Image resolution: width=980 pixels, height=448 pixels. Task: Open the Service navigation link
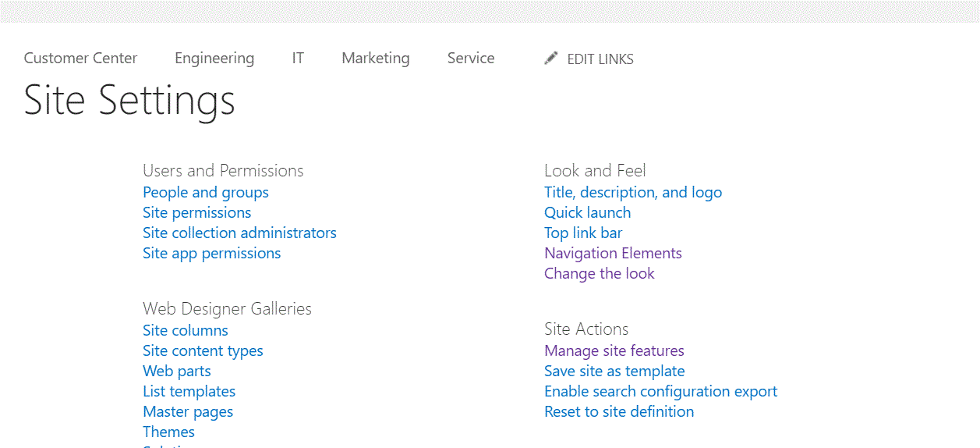coord(471,58)
